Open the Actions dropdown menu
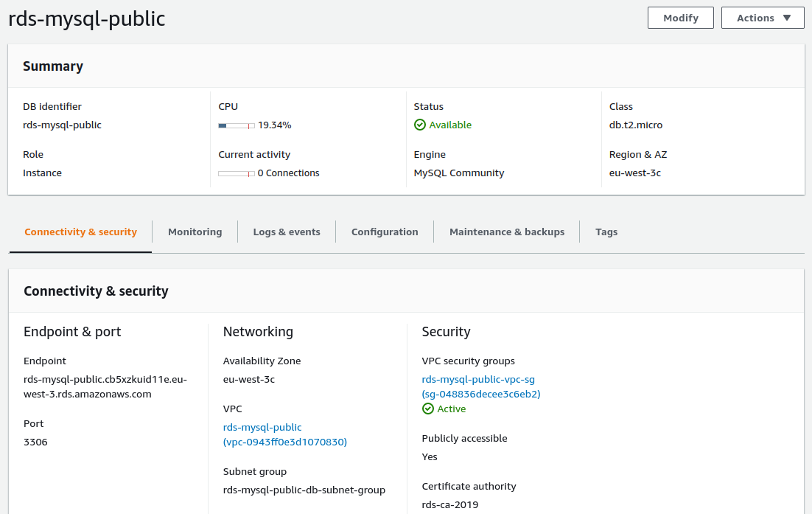 [762, 18]
